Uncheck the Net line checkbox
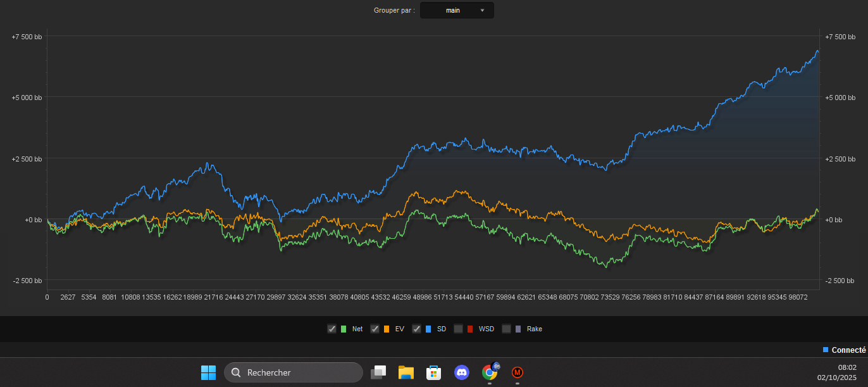 click(x=332, y=329)
